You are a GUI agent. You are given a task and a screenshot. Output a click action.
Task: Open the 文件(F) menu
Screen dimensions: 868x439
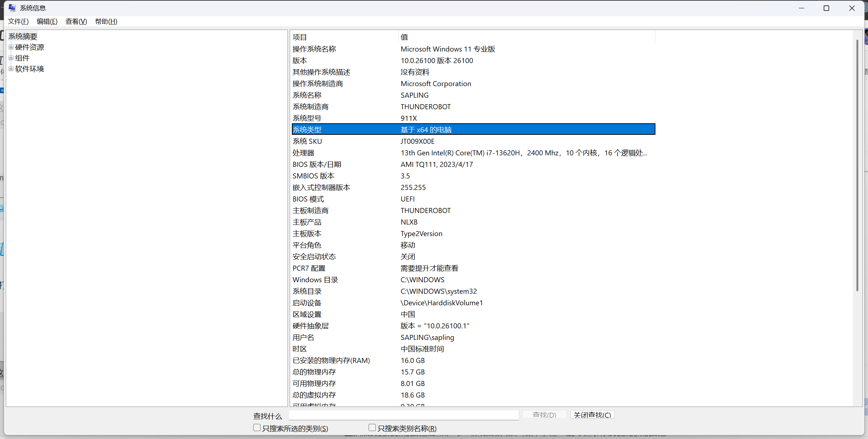click(18, 22)
